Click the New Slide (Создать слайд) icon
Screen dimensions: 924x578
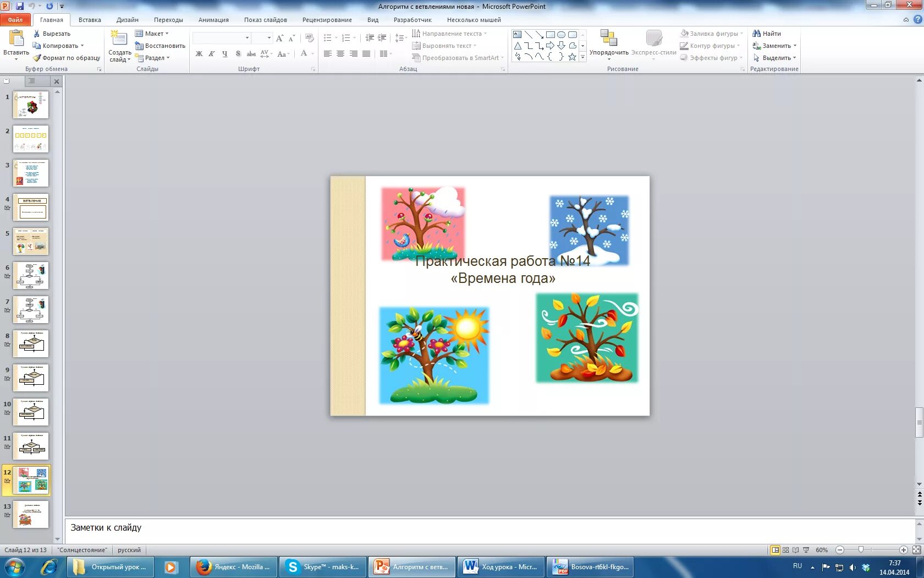click(x=119, y=38)
